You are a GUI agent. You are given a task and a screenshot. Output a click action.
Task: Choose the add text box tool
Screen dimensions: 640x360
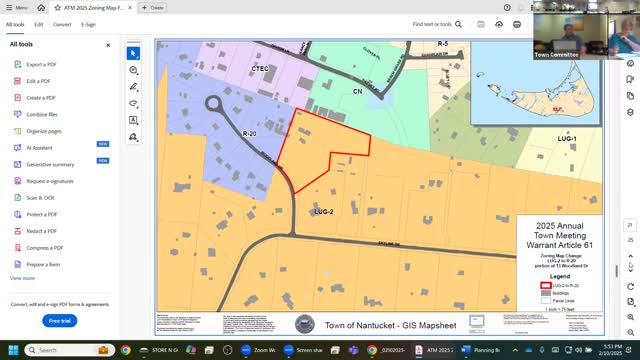[133, 120]
